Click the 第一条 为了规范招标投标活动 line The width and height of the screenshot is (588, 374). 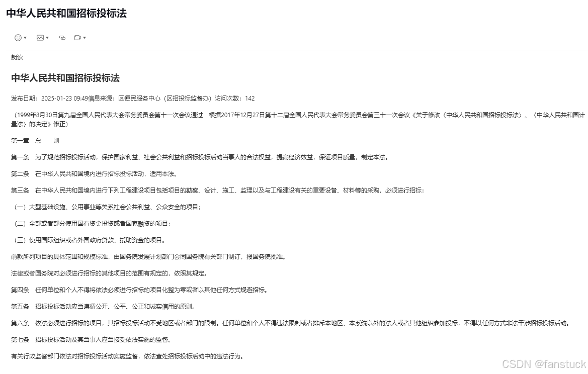pos(201,157)
